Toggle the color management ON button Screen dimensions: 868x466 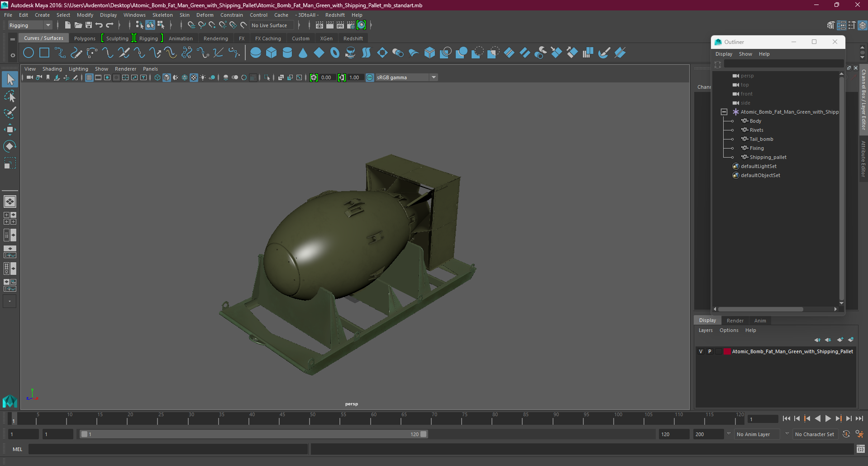370,77
